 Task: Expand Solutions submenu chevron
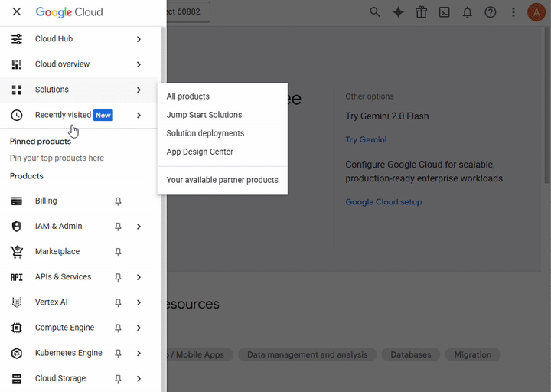coord(139,90)
